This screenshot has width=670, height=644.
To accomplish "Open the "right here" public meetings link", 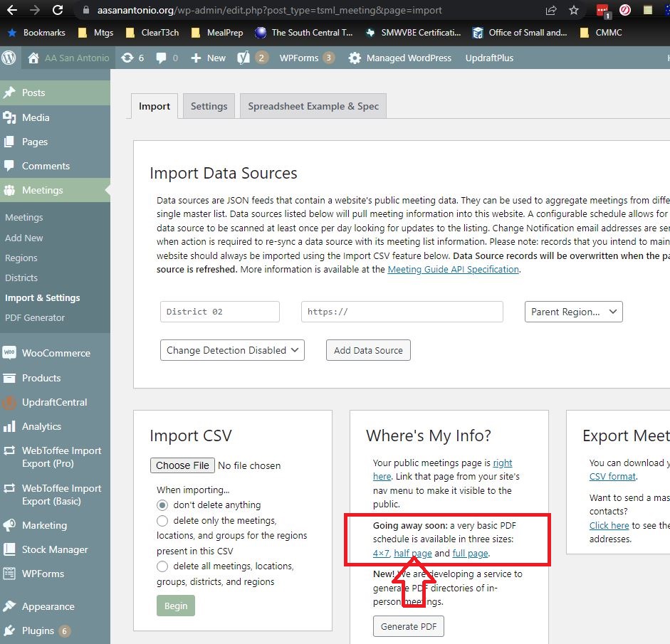I will (x=503, y=463).
